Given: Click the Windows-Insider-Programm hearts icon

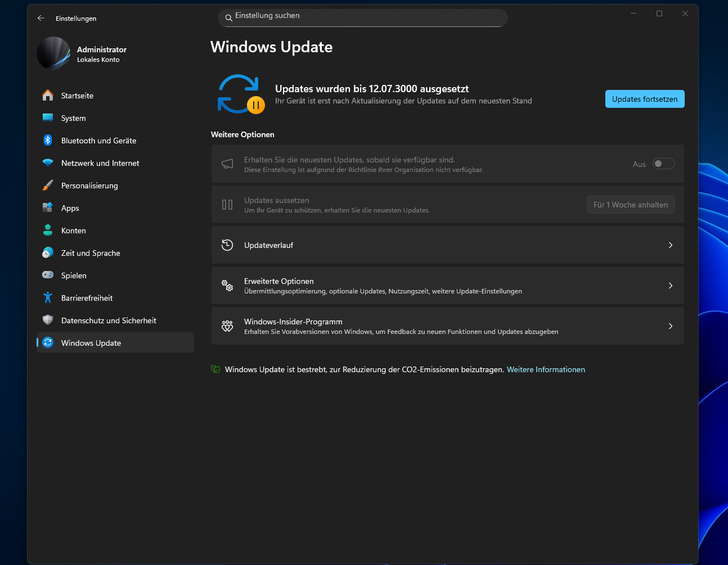Looking at the screenshot, I should [227, 326].
